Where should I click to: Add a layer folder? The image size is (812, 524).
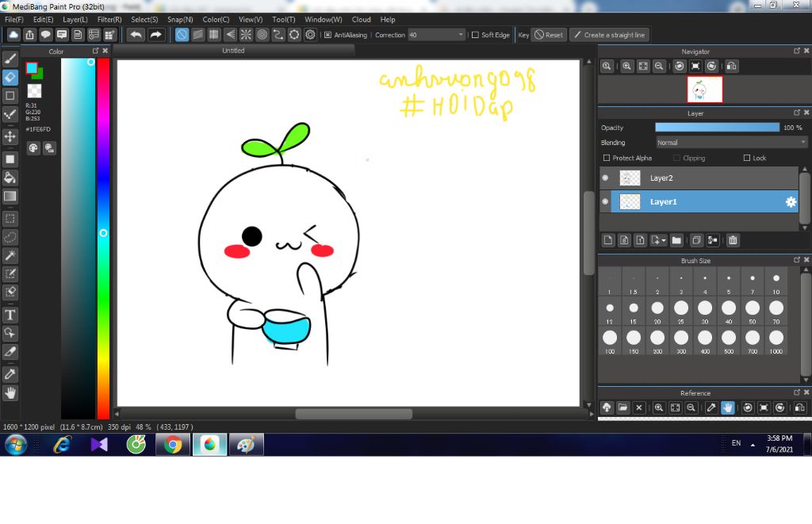click(676, 240)
